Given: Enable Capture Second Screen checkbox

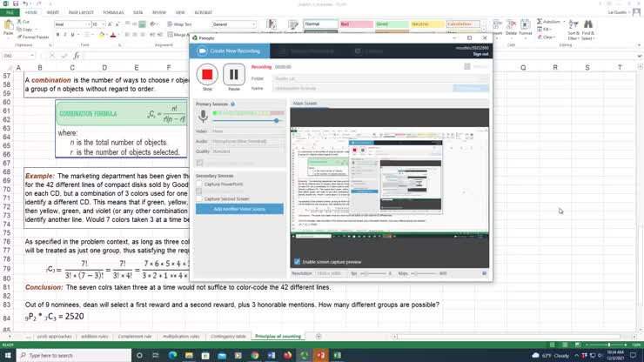Looking at the screenshot, I should pyautogui.click(x=199, y=198).
